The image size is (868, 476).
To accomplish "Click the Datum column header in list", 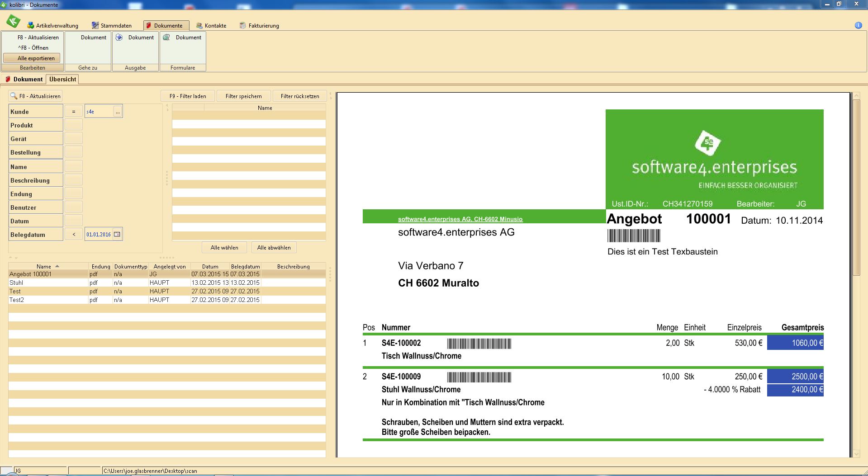I will (x=210, y=266).
